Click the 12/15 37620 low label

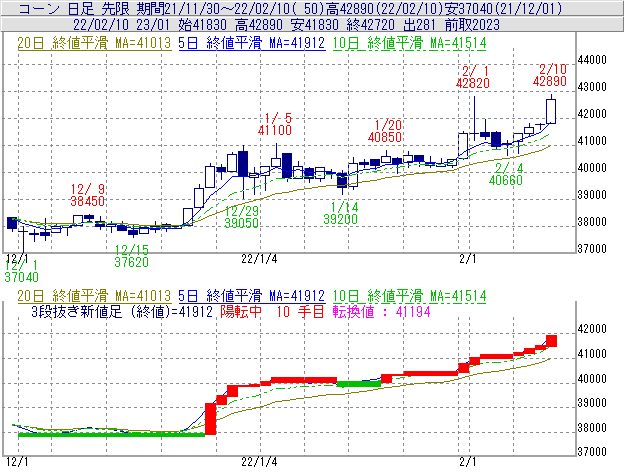[x=131, y=256]
